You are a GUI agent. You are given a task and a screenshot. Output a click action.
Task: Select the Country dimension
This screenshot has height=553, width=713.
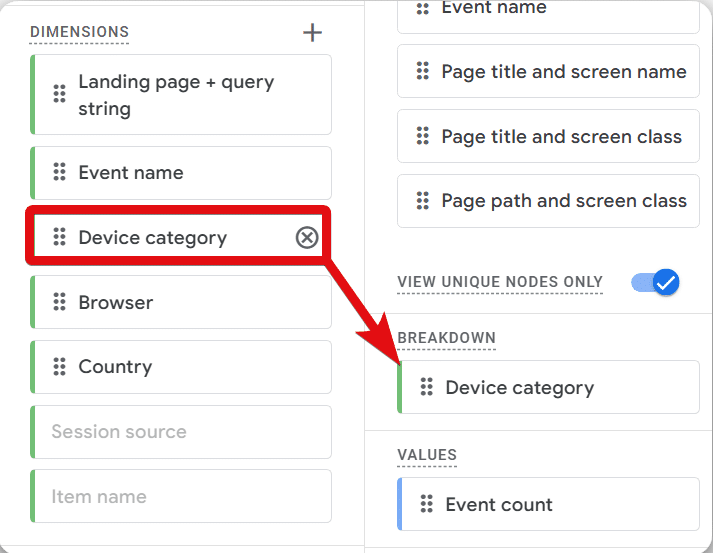(181, 367)
